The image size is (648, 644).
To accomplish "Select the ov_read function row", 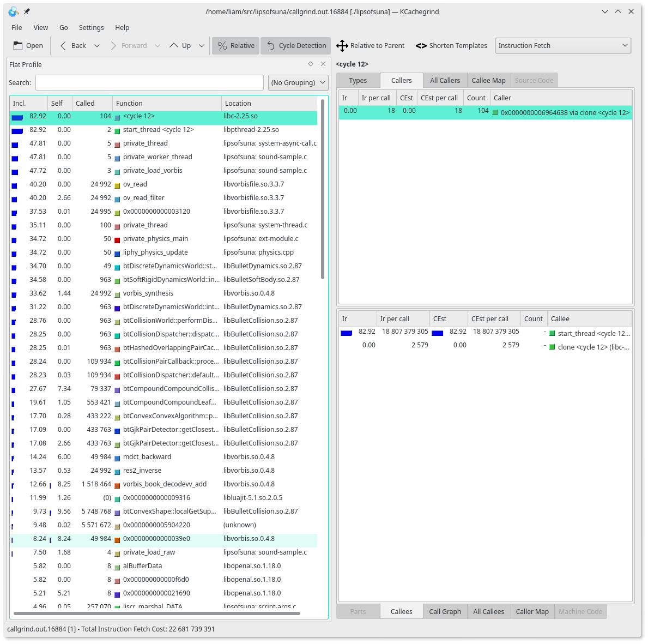I will [135, 184].
